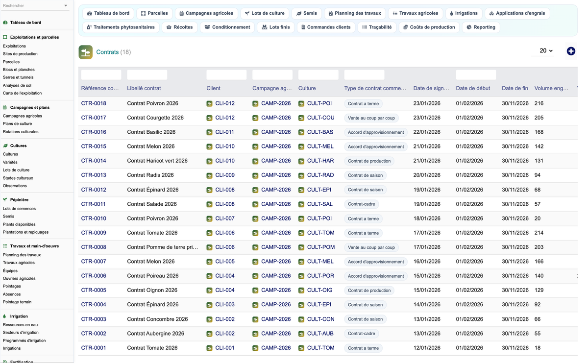Click the client icon beside CLI-012 in row CTR-0018
The height and width of the screenshot is (364, 588).
coord(210,104)
